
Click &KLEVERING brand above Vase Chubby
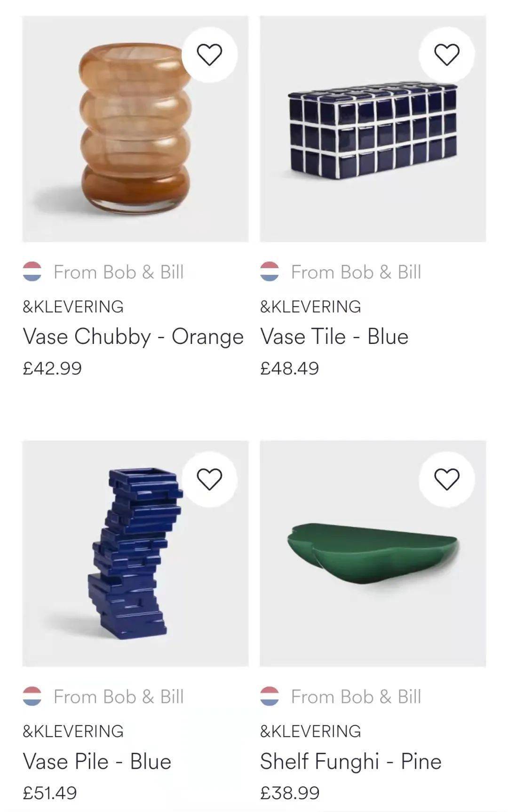[x=73, y=307]
